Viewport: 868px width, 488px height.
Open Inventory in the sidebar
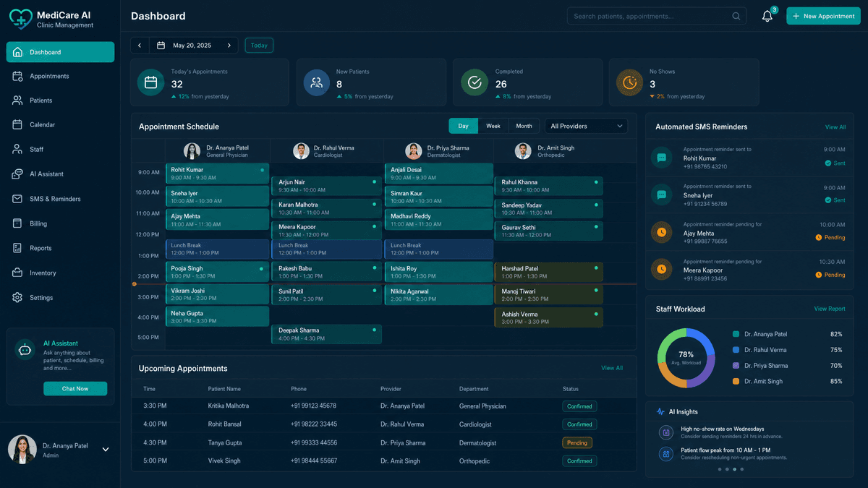tap(60, 273)
